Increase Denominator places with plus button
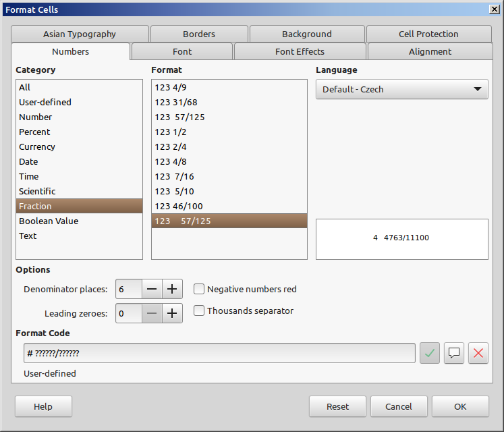Viewport: 504px width, 432px height. click(x=172, y=289)
